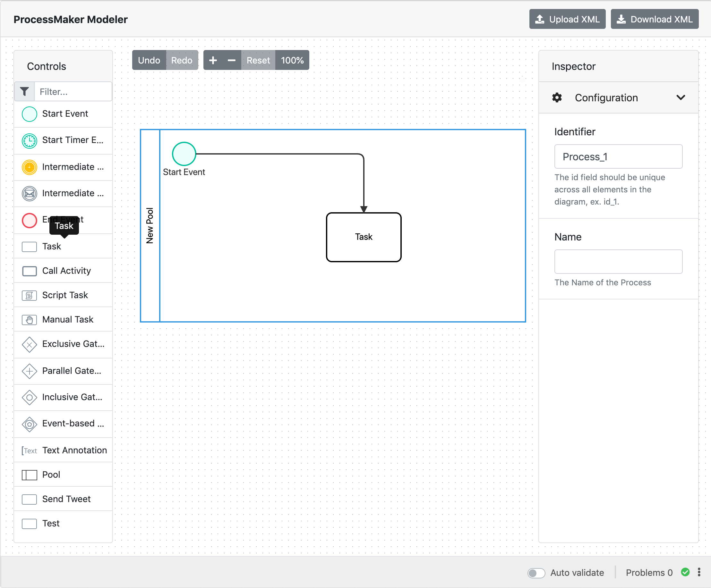Open the Problems overflow menu
Image resolution: width=711 pixels, height=588 pixels.
(x=699, y=572)
